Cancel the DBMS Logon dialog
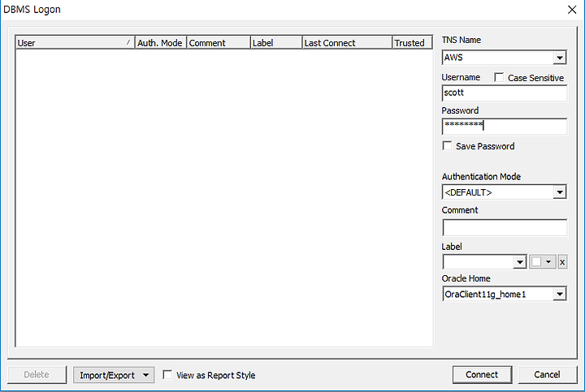 tap(548, 374)
